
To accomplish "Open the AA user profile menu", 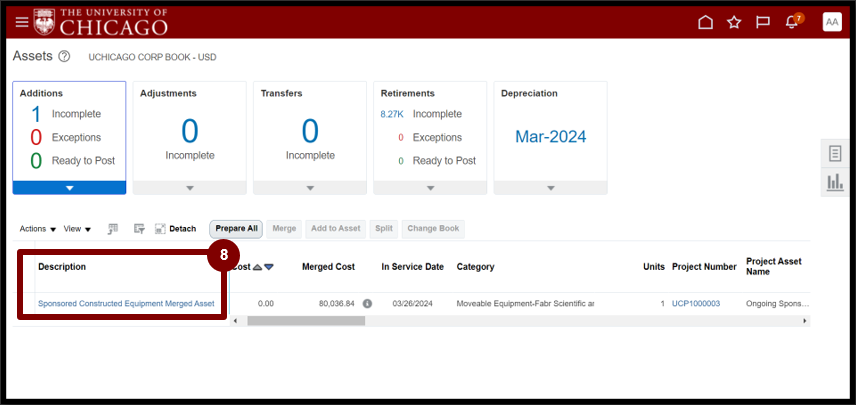I will click(x=832, y=22).
